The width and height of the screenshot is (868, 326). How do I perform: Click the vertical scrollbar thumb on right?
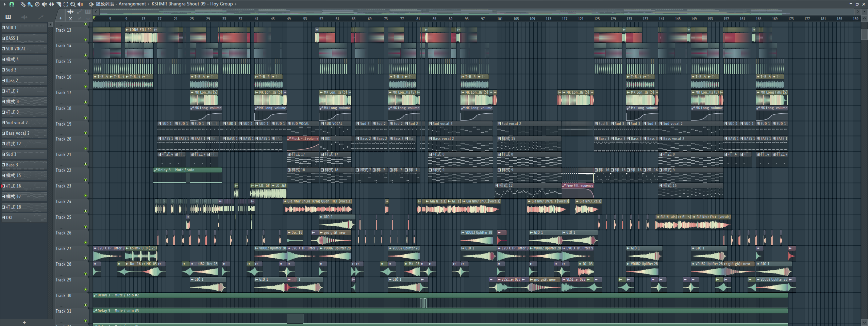tap(864, 34)
